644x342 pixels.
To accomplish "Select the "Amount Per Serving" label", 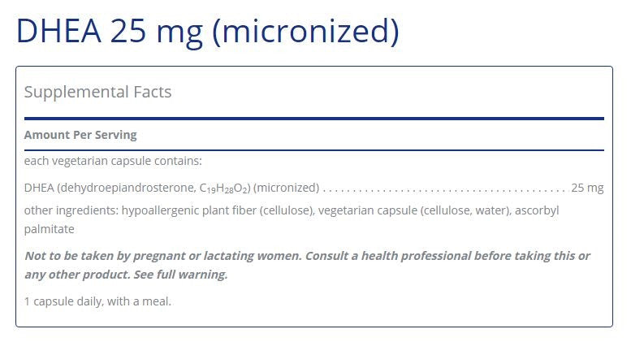I will coord(80,135).
